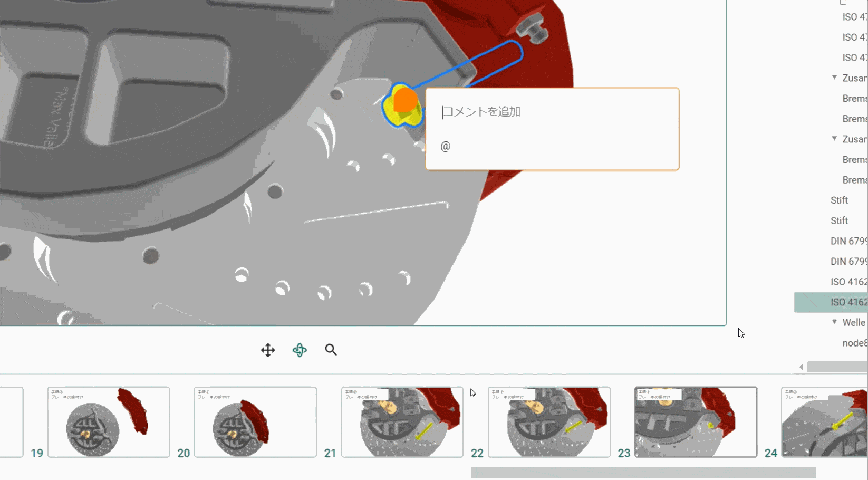The height and width of the screenshot is (480, 868).
Task: Select the first Stift tree item
Action: (x=839, y=200)
